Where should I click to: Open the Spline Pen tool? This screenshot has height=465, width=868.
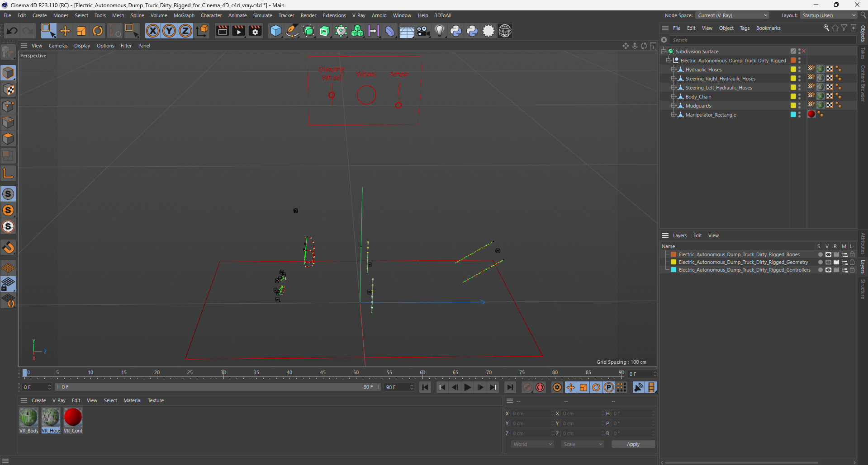(x=292, y=31)
